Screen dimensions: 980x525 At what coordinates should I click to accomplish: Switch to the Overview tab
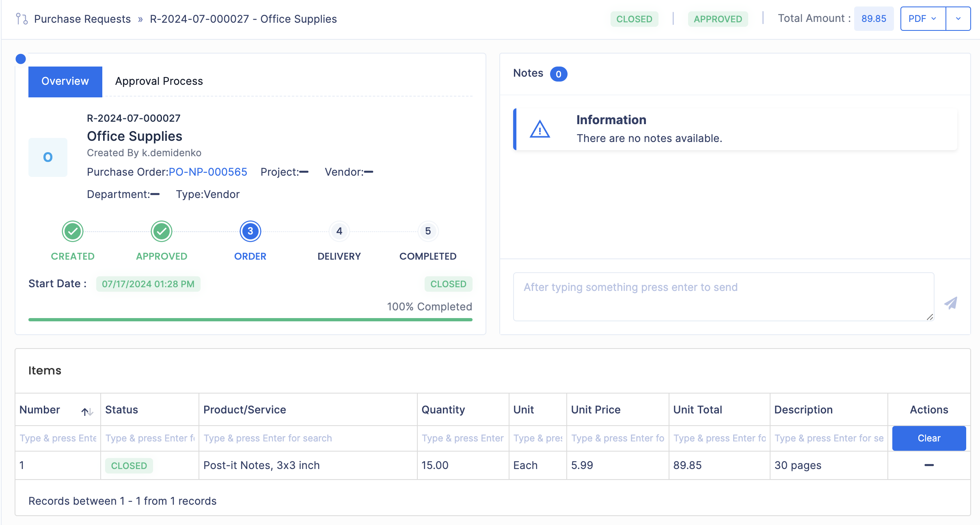pyautogui.click(x=65, y=82)
